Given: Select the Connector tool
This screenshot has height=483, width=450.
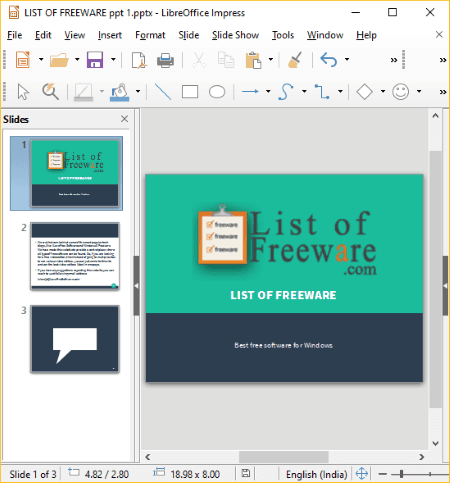Looking at the screenshot, I should point(322,91).
